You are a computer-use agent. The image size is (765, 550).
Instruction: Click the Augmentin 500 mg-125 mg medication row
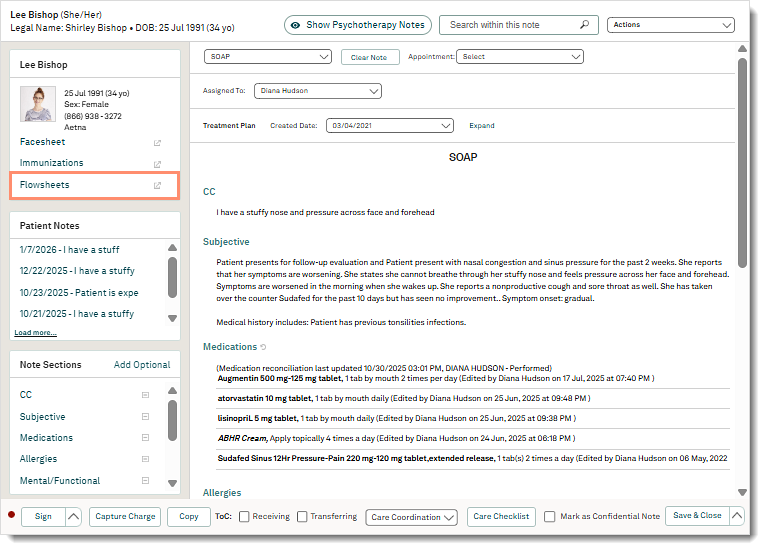click(x=473, y=378)
